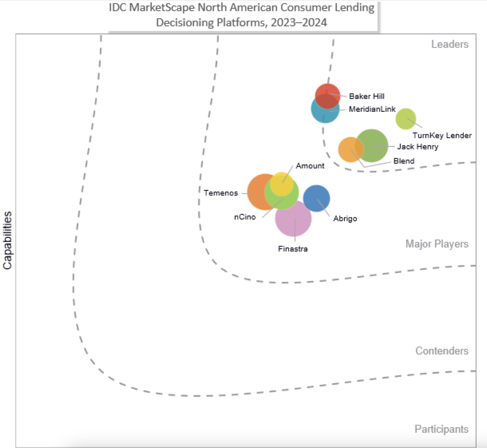
Task: Select the 'Finastra' label
Action: click(293, 249)
